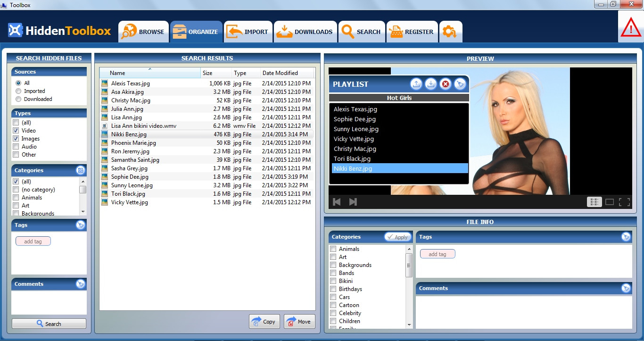The image size is (644, 341).
Task: Click the Apply button for categories
Action: tap(397, 237)
